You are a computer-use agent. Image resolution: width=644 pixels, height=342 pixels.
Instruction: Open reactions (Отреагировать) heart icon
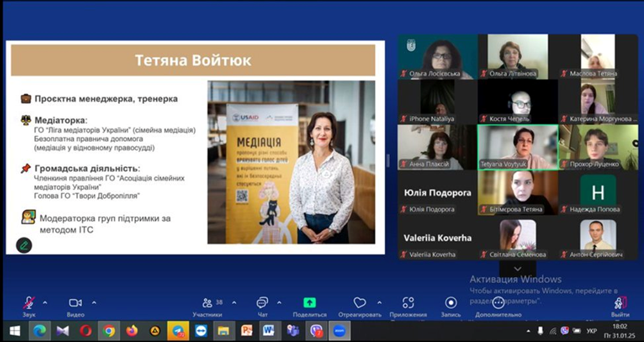click(x=360, y=303)
